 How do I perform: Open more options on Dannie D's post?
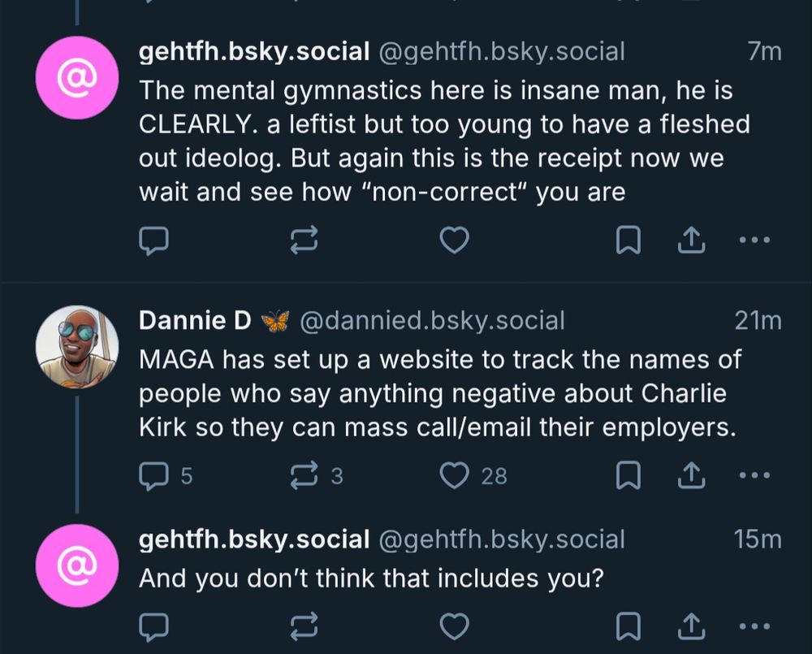[754, 475]
